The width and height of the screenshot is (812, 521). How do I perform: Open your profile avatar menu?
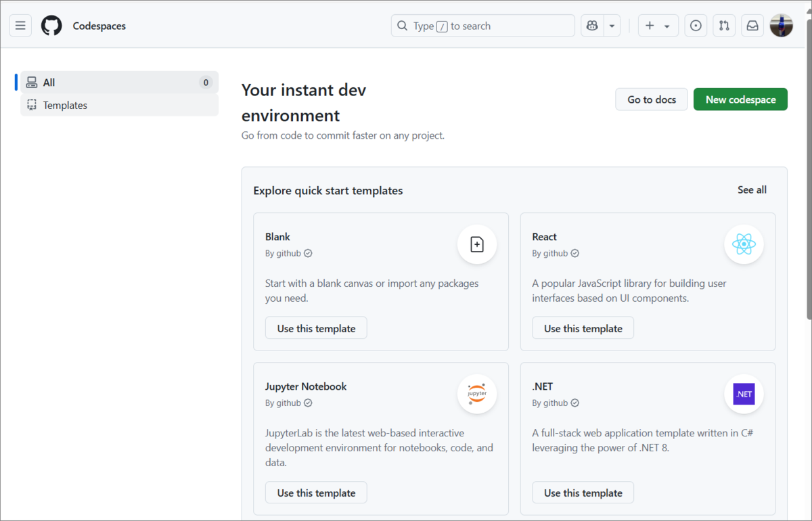781,25
